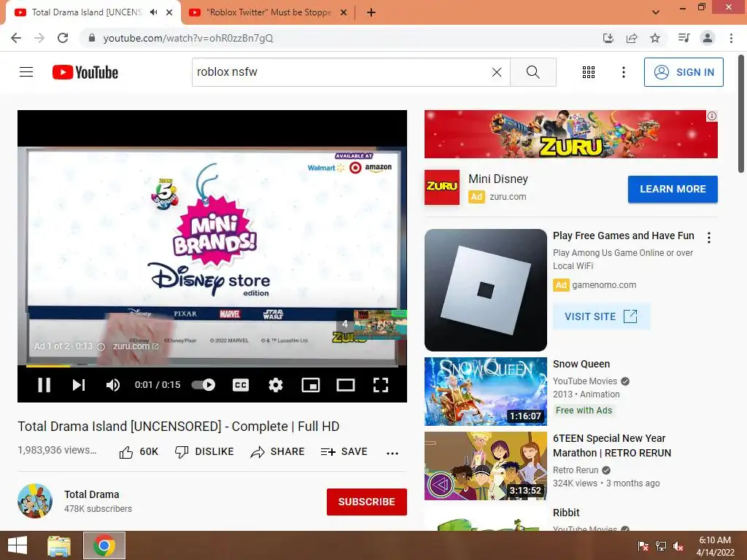The width and height of the screenshot is (747, 560).
Task: Pause the video ad
Action: click(44, 385)
